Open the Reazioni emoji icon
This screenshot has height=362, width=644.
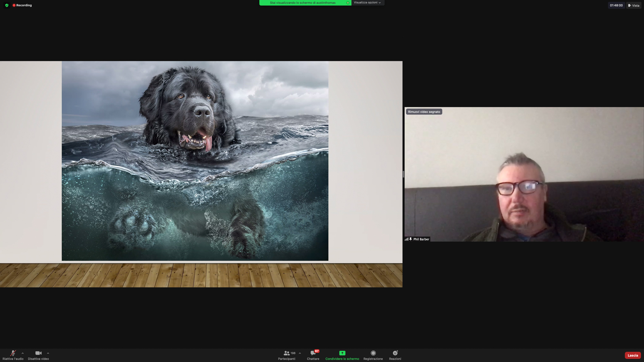click(x=395, y=353)
